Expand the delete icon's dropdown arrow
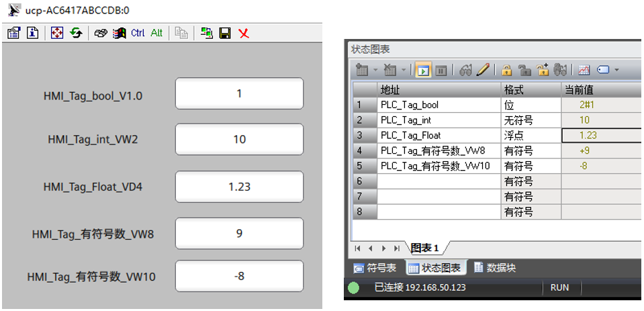 click(x=404, y=71)
